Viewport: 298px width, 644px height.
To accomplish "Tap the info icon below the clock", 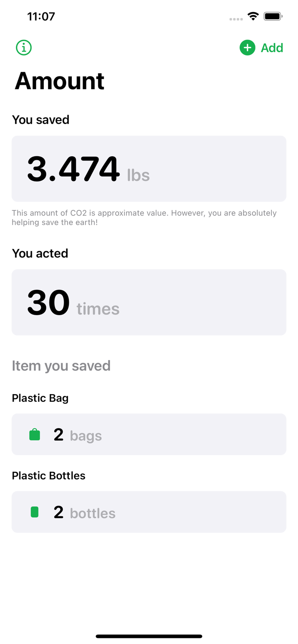I will point(24,48).
